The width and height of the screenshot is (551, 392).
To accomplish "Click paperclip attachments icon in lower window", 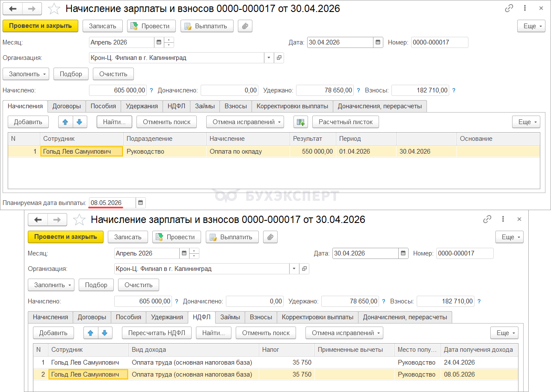I will pos(270,237).
